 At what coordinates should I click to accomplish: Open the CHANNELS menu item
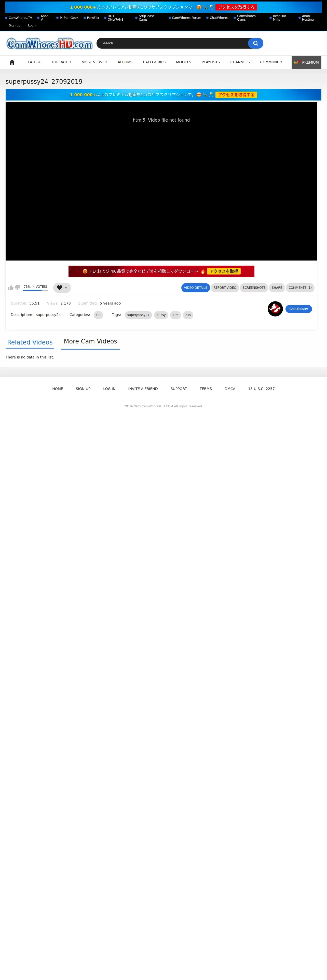(240, 62)
